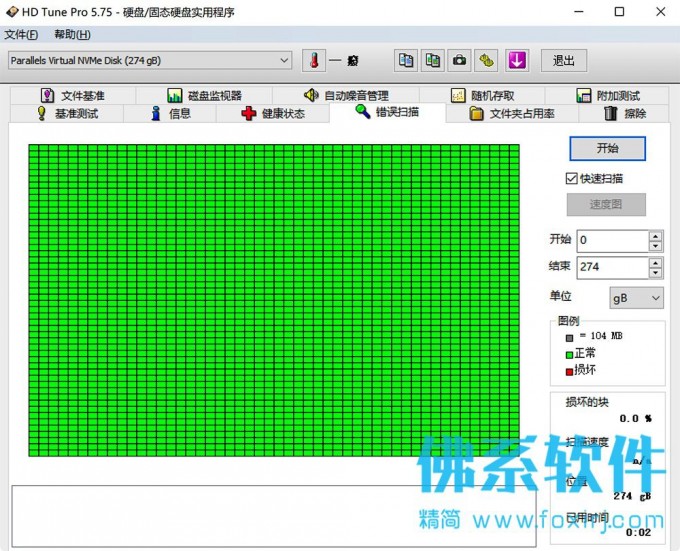The width and height of the screenshot is (680, 551).
Task: Open the 附加测试 tab
Action: pyautogui.click(x=607, y=95)
